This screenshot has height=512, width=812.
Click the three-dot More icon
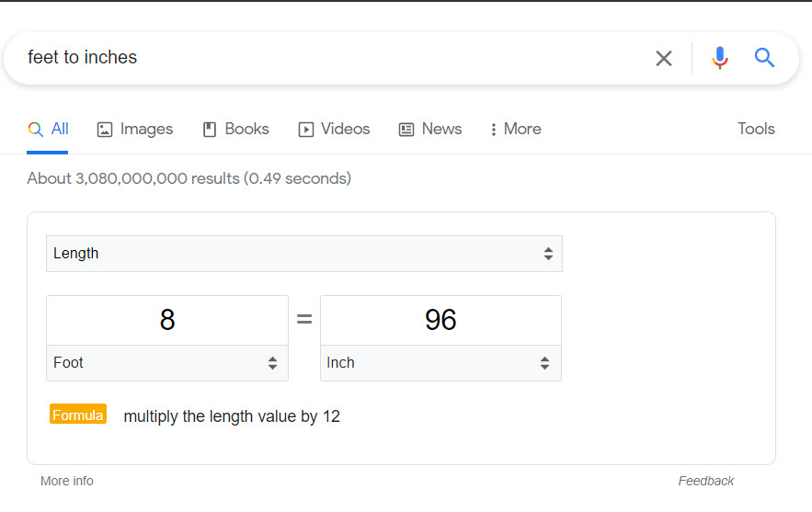coord(493,130)
